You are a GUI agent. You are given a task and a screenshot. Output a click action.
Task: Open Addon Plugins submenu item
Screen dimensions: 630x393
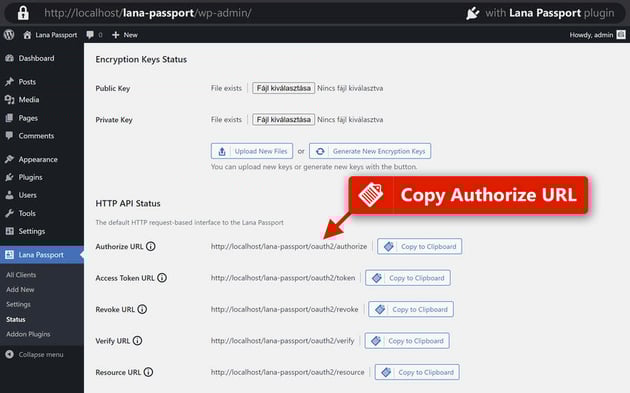tap(28, 334)
